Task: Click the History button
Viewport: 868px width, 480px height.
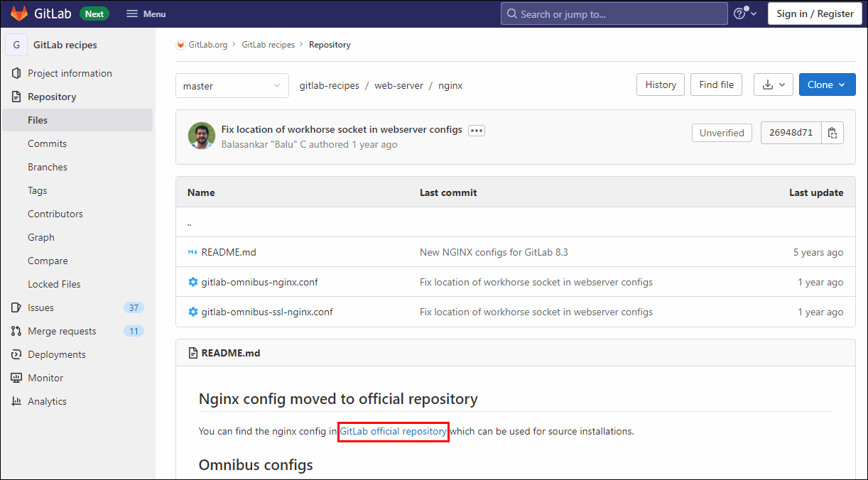Action: pos(661,84)
